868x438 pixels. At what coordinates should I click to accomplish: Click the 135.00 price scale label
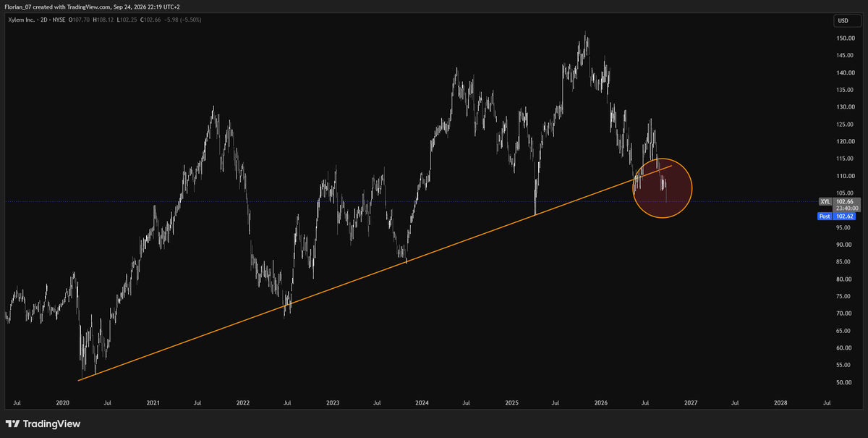click(x=845, y=90)
